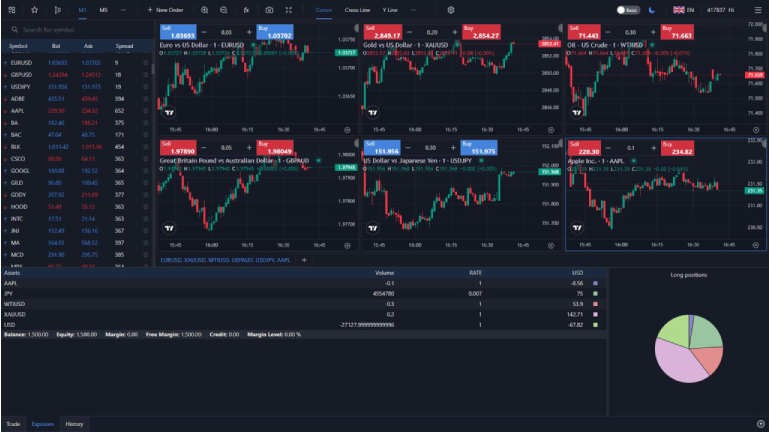Toggle the Basic mode switch
Image resolution: width=769 pixels, height=432 pixels.
click(x=628, y=10)
